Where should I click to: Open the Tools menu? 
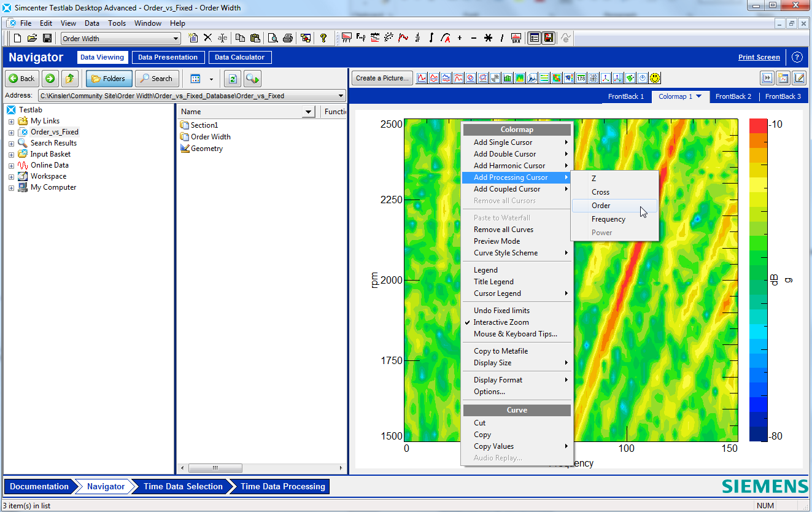[117, 23]
